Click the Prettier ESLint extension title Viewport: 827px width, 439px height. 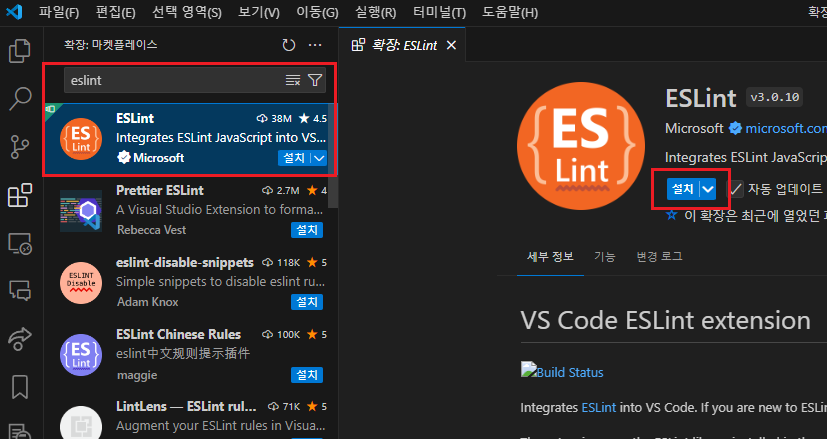[160, 190]
